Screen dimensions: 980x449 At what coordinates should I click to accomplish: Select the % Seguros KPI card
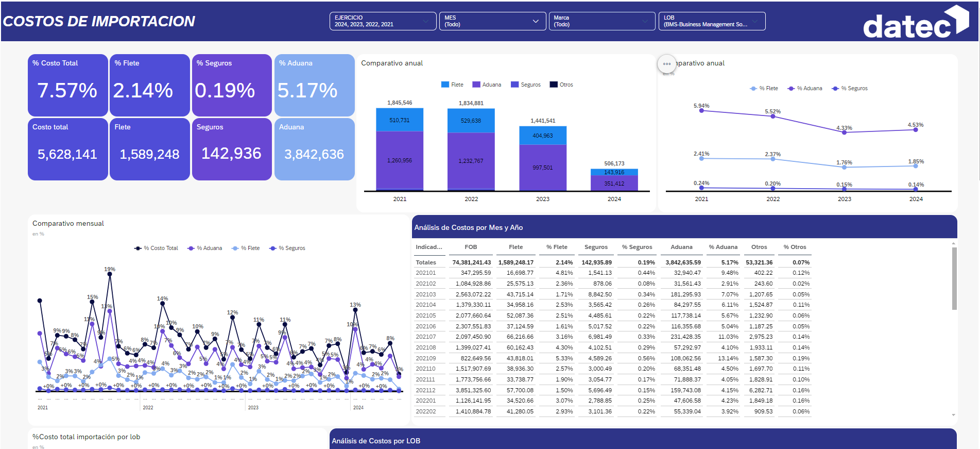(x=232, y=85)
